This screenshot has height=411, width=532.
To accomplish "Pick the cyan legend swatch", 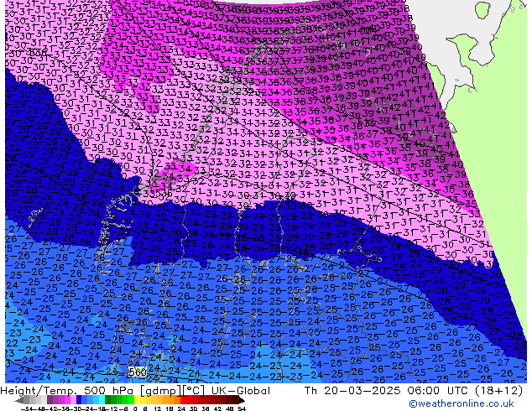I will (x=102, y=401).
